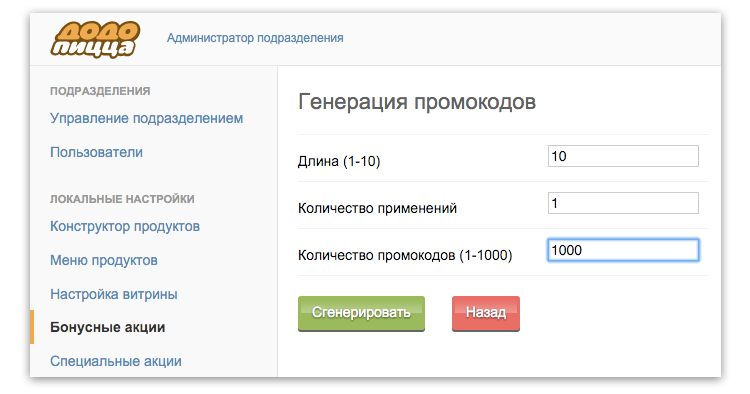Open Управление подразделением in sidebar

pos(146,118)
